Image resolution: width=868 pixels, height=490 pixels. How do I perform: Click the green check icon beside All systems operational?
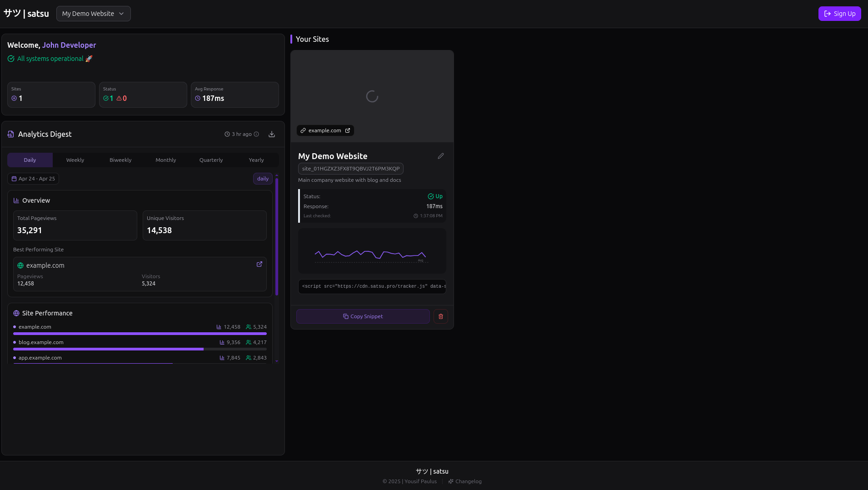point(11,59)
